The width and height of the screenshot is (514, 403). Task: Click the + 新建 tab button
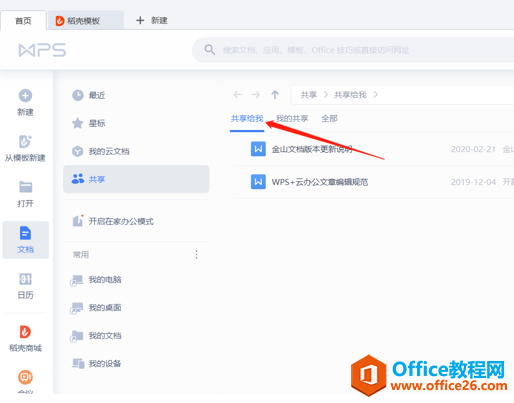tap(152, 21)
